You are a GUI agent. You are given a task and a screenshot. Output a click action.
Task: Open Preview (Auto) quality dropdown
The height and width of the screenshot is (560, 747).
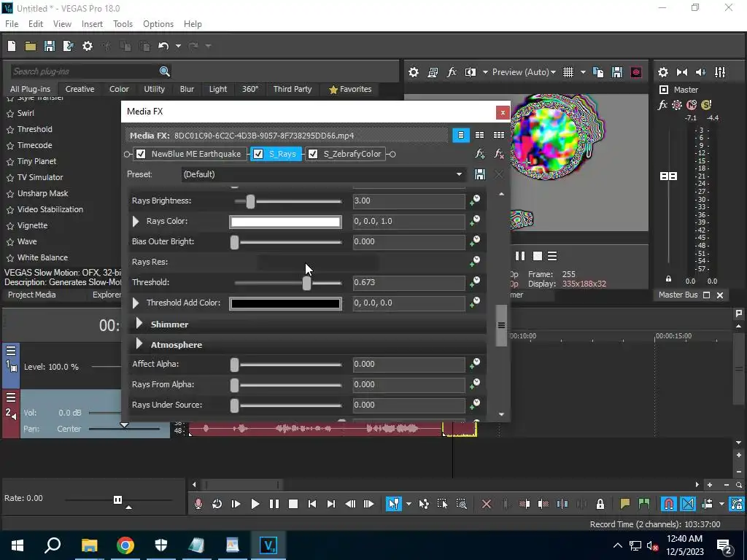pyautogui.click(x=524, y=72)
